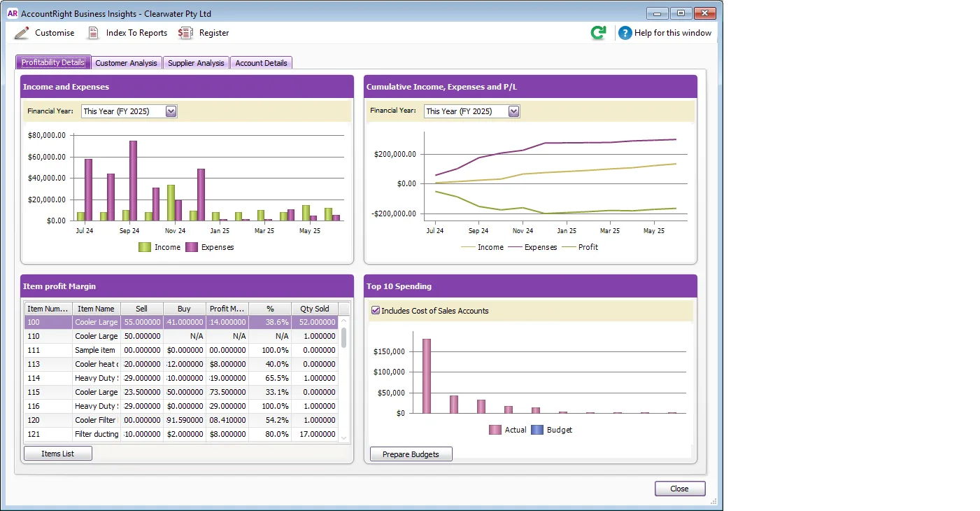Screen dimensions: 980x511
Task: Maximize the AccountRight Business Insights window
Action: pyautogui.click(x=681, y=13)
